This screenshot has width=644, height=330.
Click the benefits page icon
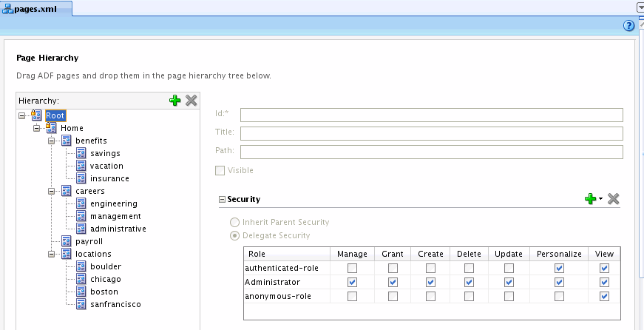66,141
